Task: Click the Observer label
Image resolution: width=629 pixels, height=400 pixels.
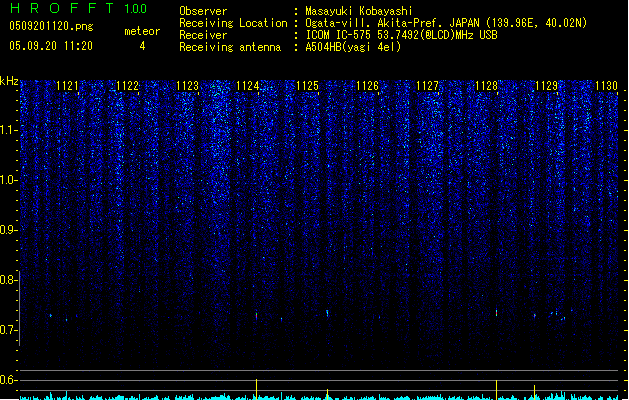Action: (203, 11)
